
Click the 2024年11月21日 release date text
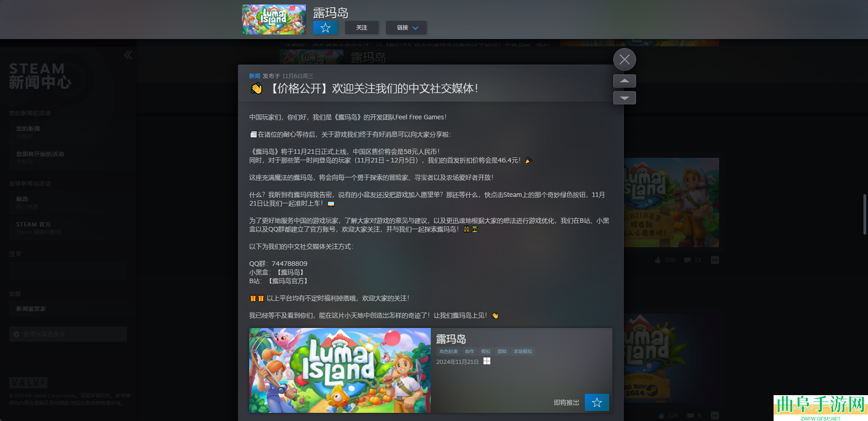click(457, 362)
